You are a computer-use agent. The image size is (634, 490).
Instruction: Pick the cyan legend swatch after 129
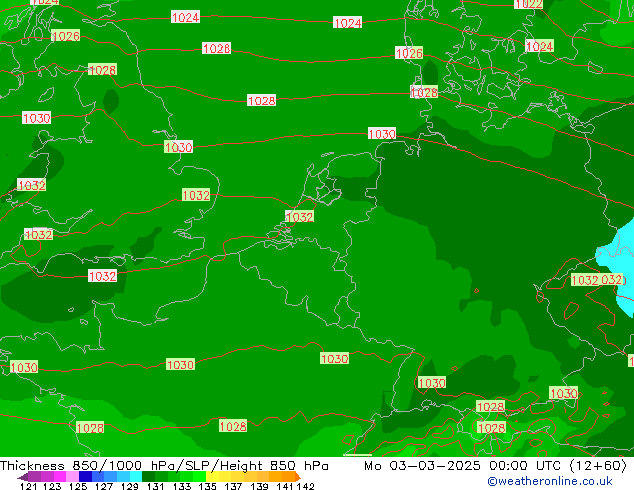point(136,476)
